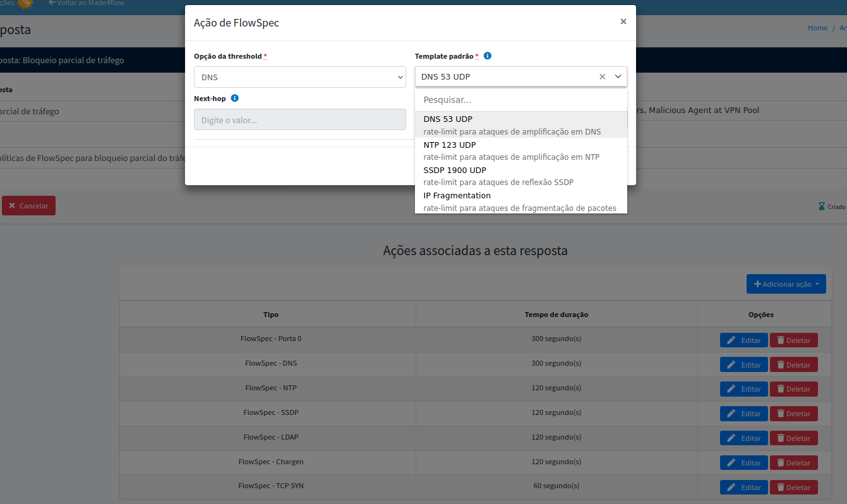Edit the FlowSpec - Porta 0 action
Image resolution: width=847 pixels, height=504 pixels.
click(x=744, y=340)
